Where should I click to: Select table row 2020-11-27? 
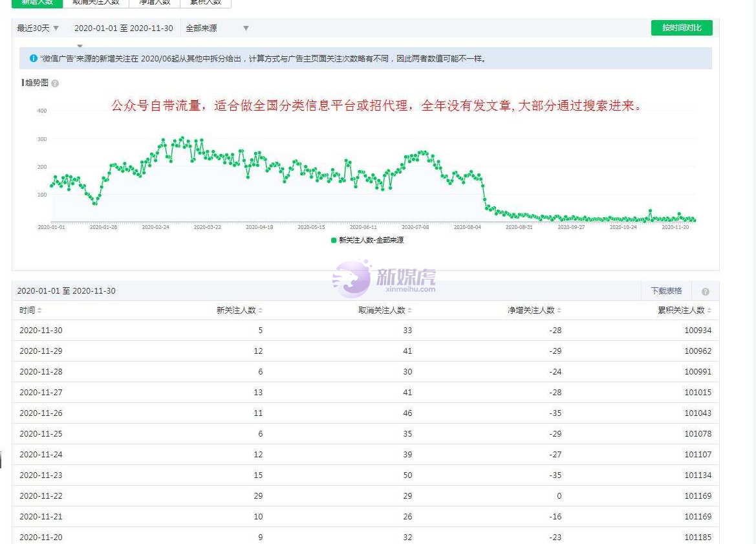365,393
